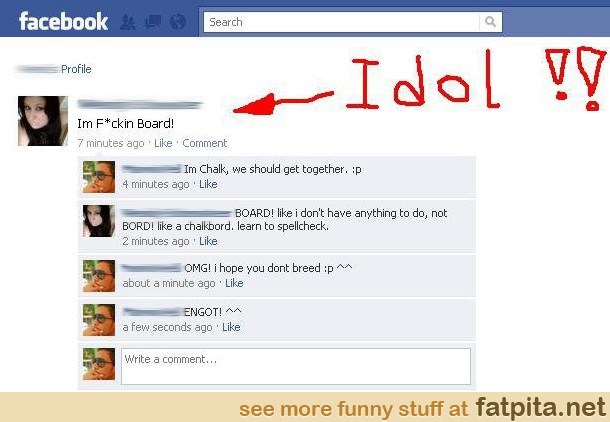This screenshot has height=422, width=610.
Task: Like the 'Im Chalk' comment
Action: (x=208, y=184)
